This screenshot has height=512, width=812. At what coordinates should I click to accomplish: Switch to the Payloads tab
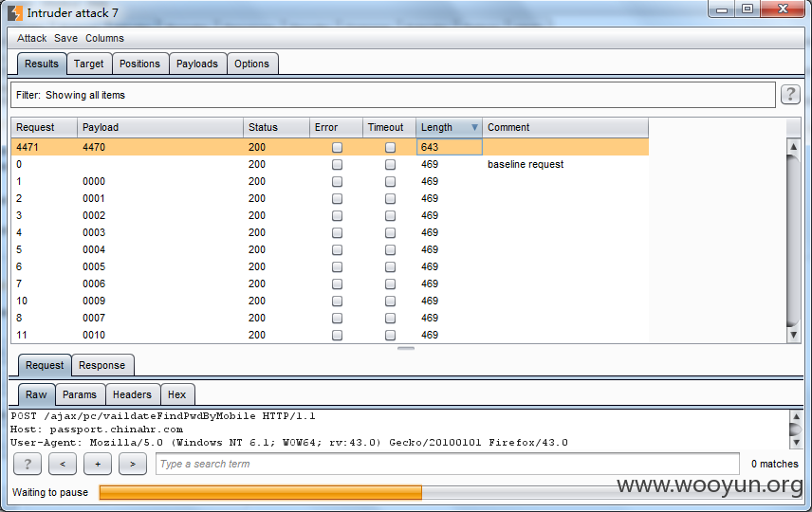[x=196, y=64]
